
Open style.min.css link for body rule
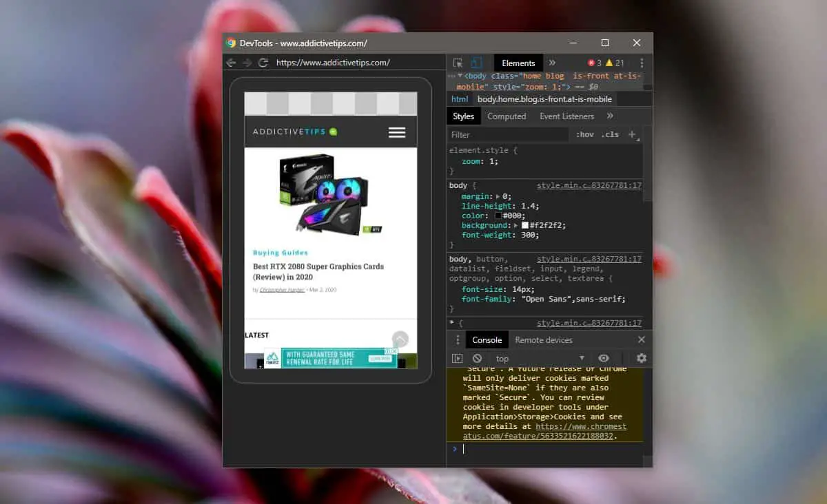tap(589, 186)
